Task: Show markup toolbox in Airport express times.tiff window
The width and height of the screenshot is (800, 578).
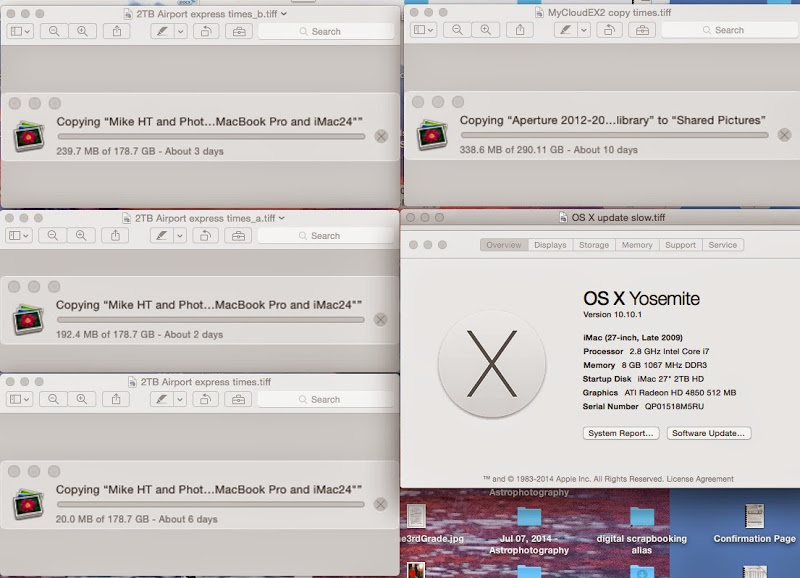Action: (238, 399)
